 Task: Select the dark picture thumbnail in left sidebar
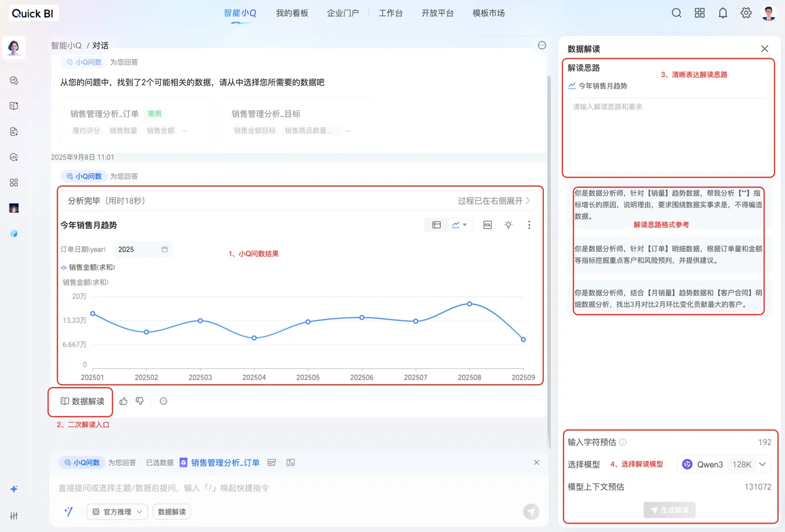click(x=14, y=209)
